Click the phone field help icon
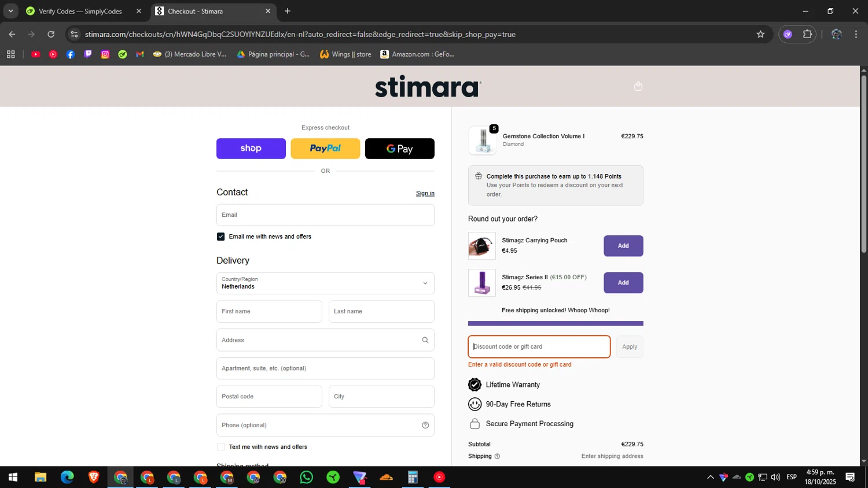The image size is (868, 488). coord(425,425)
